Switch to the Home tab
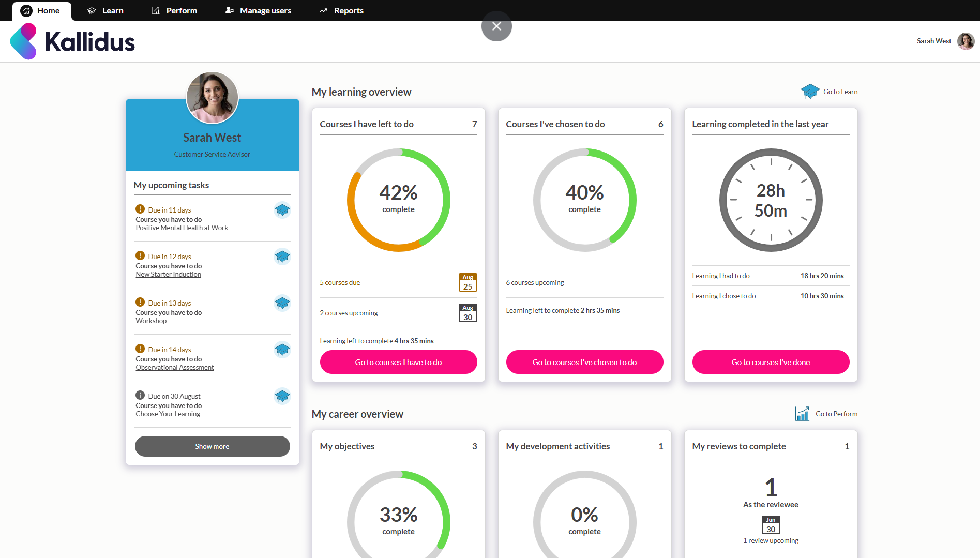The image size is (980, 558). click(41, 10)
